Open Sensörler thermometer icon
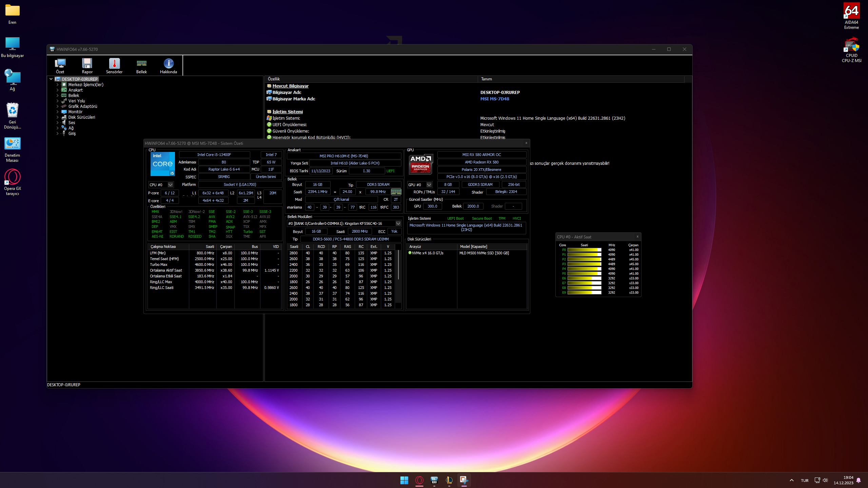This screenshot has height=488, width=868. 114,63
